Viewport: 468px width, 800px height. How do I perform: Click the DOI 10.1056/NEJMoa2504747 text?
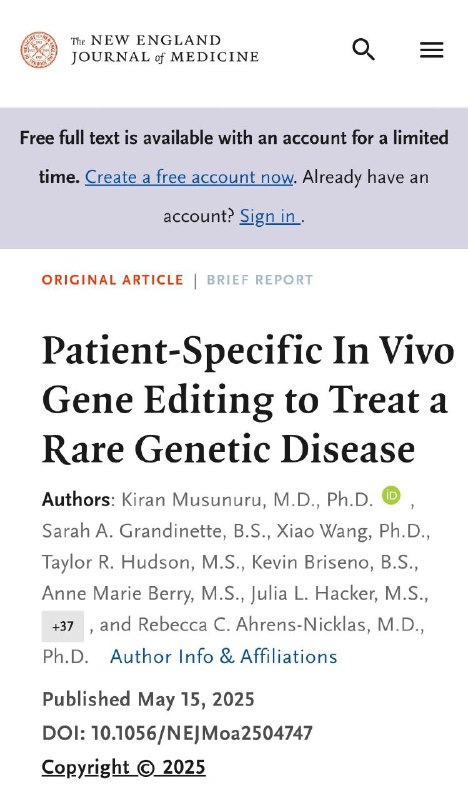click(177, 734)
